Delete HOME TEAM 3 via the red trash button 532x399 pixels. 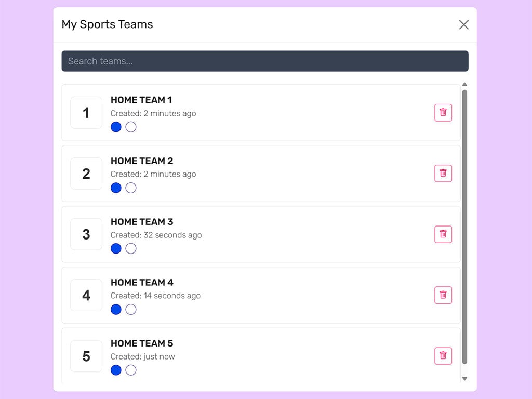point(443,234)
